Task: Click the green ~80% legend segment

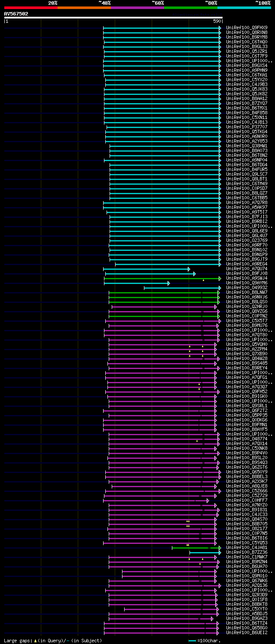Action: 190,7
